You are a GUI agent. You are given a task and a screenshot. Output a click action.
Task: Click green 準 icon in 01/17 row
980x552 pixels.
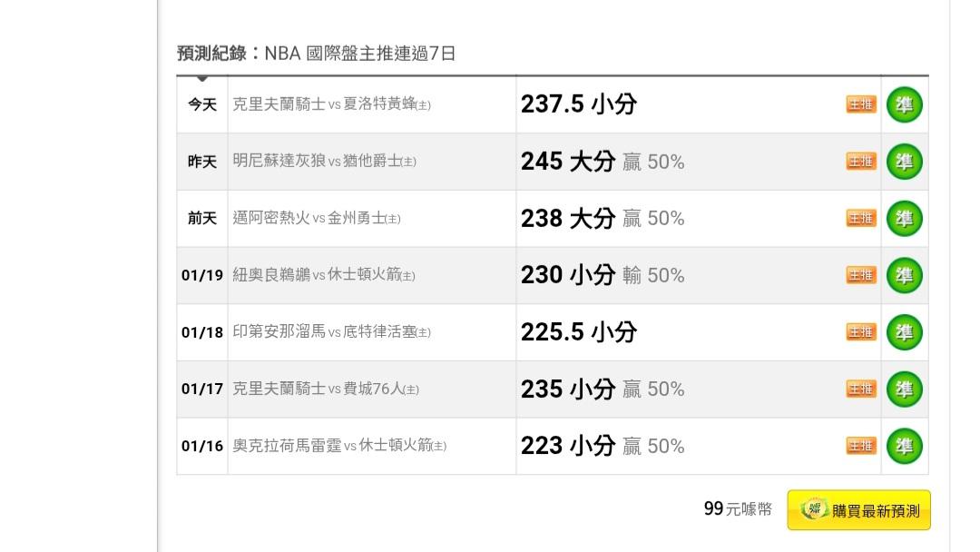[x=904, y=389]
